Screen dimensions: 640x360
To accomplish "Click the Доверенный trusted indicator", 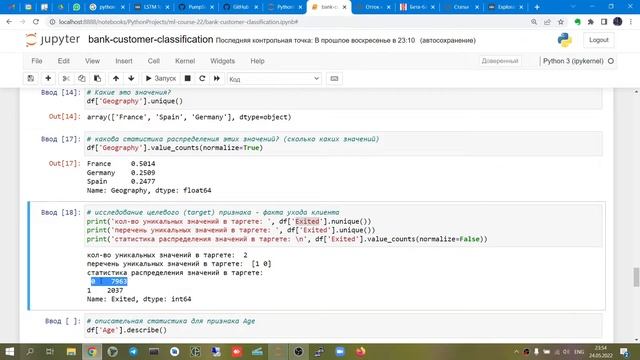I will [x=500, y=61].
